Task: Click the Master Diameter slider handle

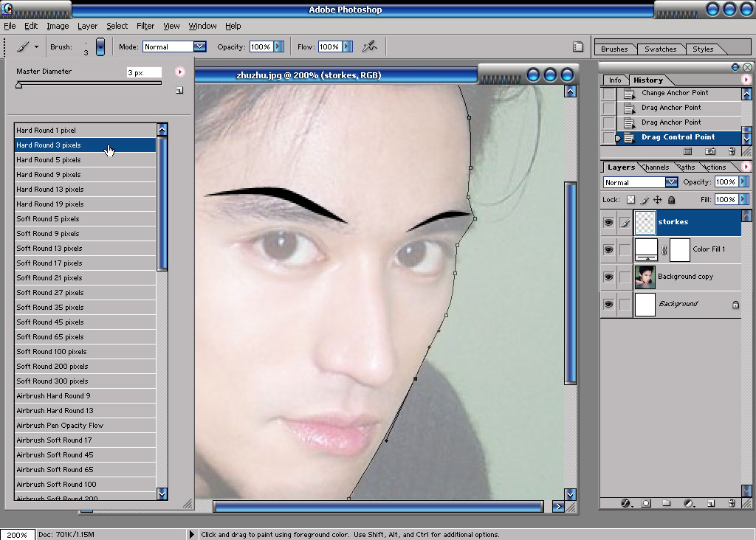Action: tap(18, 86)
